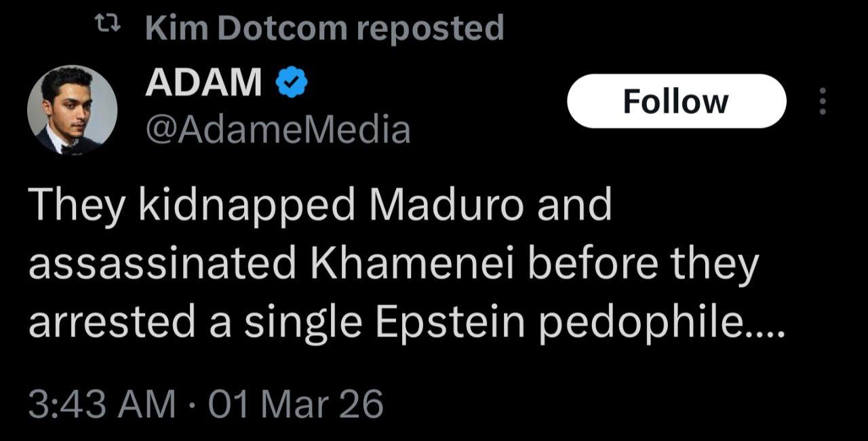Screen dimensions: 868x441
Task: Click the Follow button for @AdameMedia
Action: tap(675, 102)
